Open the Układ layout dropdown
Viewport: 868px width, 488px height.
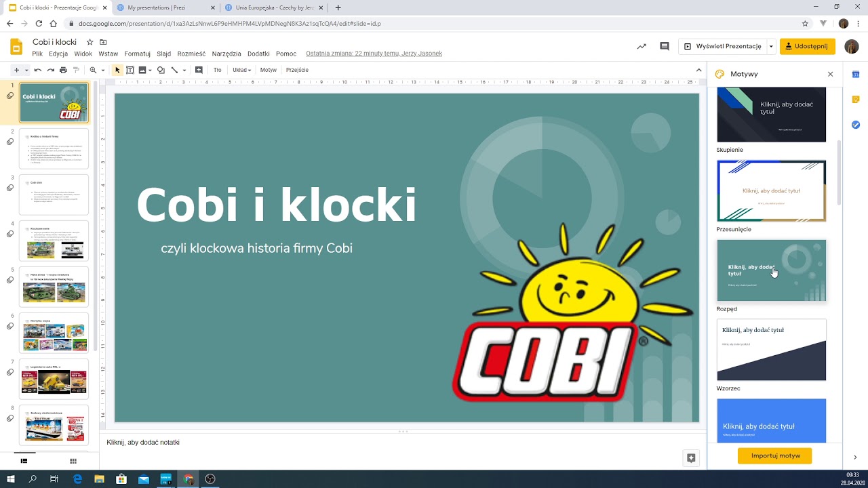[x=241, y=70]
